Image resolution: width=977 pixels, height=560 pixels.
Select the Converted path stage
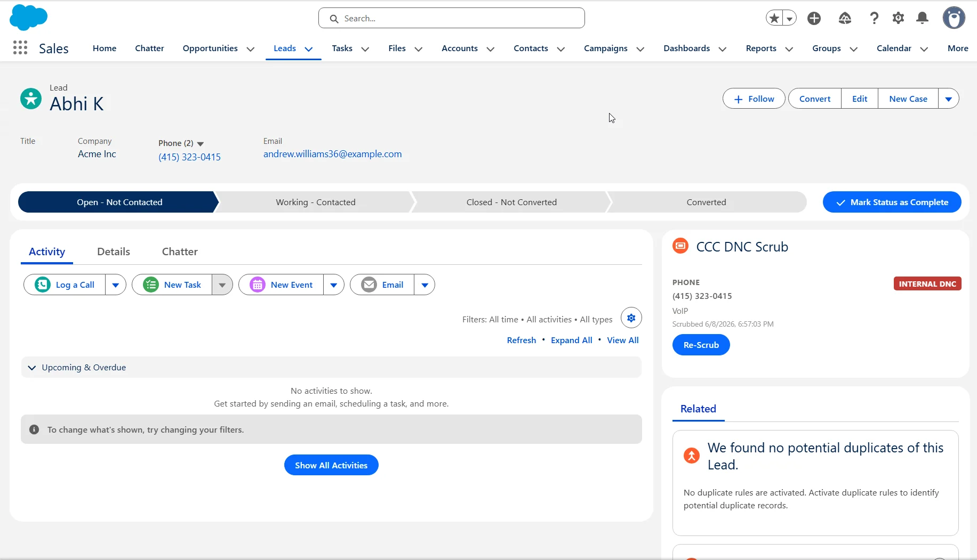click(706, 202)
